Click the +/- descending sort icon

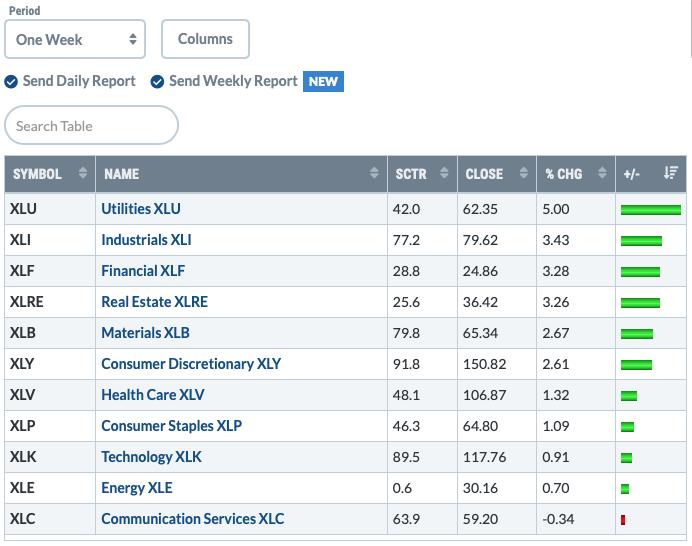pos(671,173)
